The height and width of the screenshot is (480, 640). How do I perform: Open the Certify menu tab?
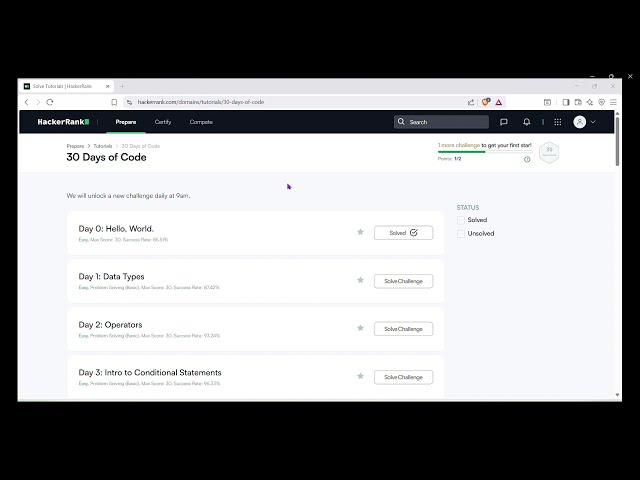coord(163,122)
